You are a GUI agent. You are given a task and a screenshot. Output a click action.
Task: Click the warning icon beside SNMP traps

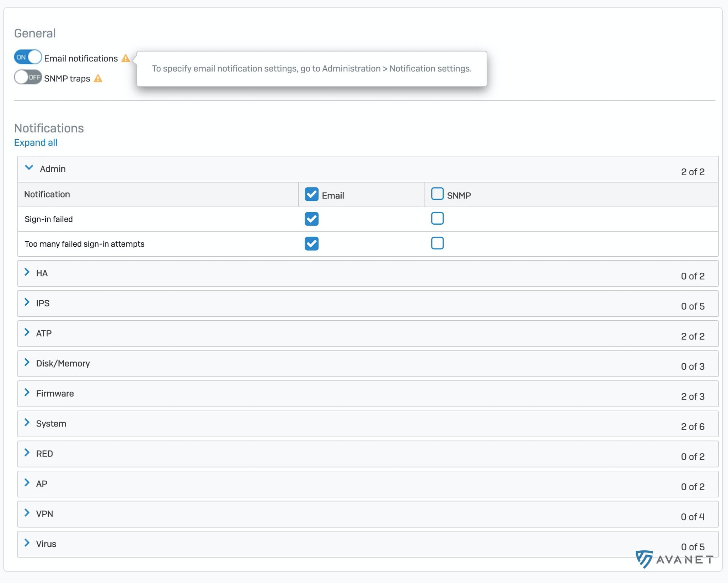pos(98,79)
